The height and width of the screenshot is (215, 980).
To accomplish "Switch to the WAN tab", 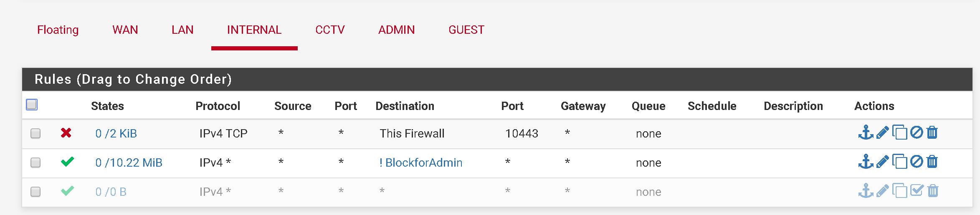I will click(125, 30).
